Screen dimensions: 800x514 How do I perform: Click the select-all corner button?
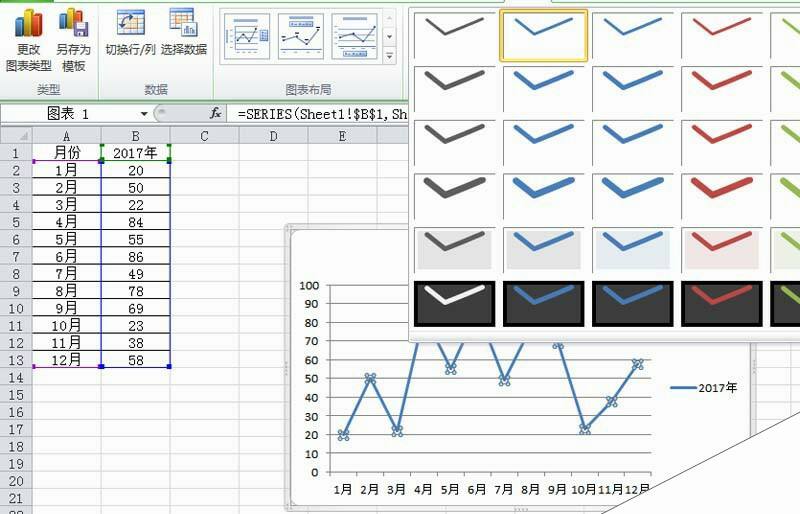[16, 136]
